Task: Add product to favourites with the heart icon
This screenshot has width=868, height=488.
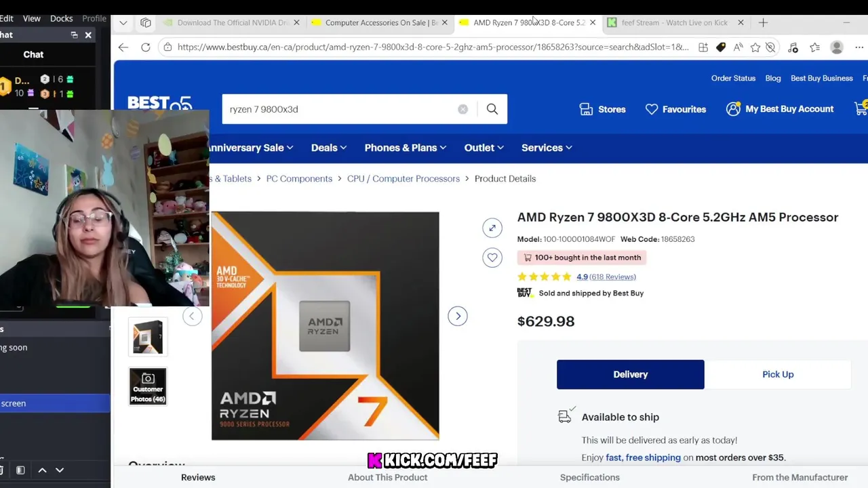Action: click(x=492, y=258)
